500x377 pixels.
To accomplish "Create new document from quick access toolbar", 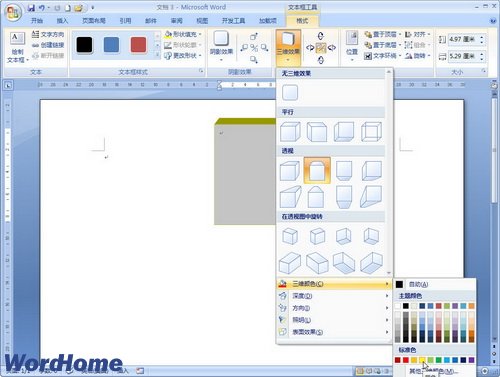I will click(68, 8).
